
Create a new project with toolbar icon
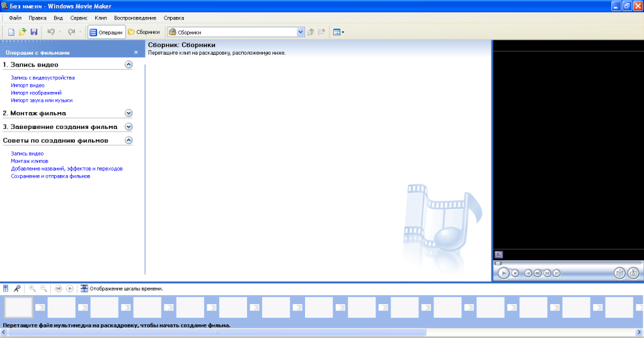pyautogui.click(x=12, y=32)
